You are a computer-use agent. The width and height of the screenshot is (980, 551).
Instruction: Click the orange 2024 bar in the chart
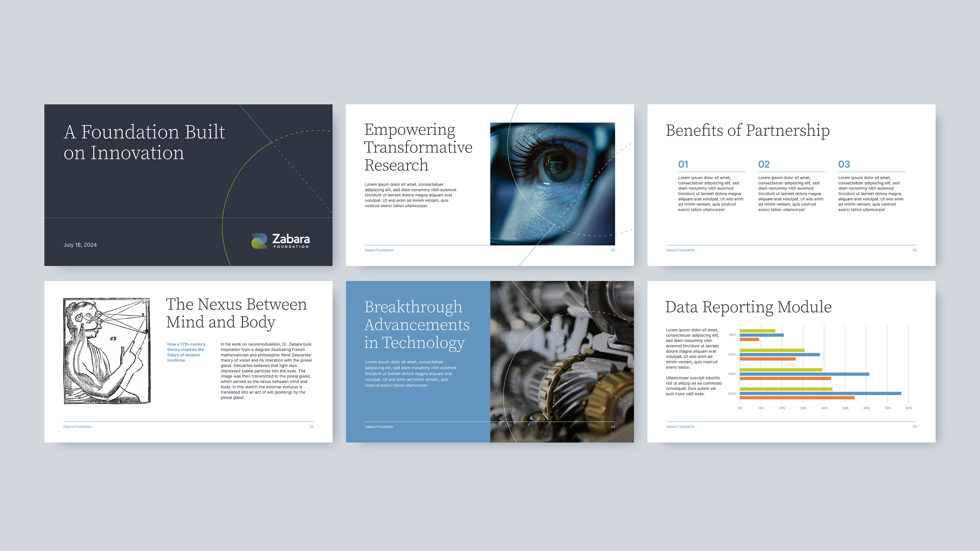[x=797, y=398]
